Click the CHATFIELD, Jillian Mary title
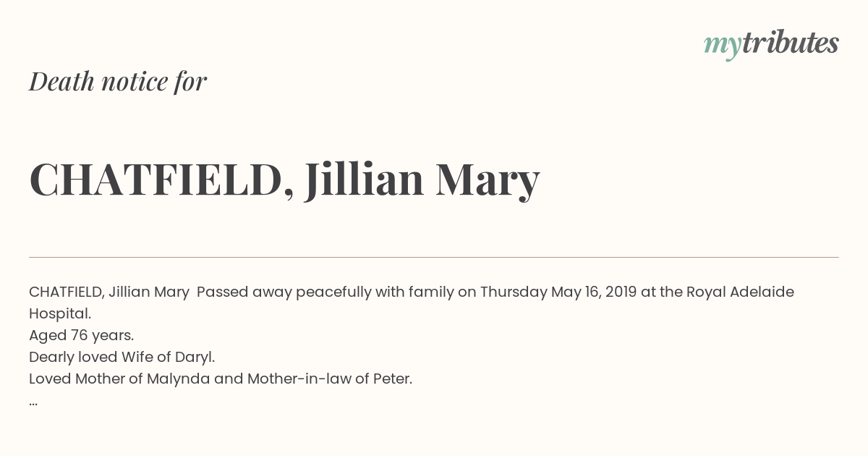Screen dimensions: 868x456 coord(284,180)
